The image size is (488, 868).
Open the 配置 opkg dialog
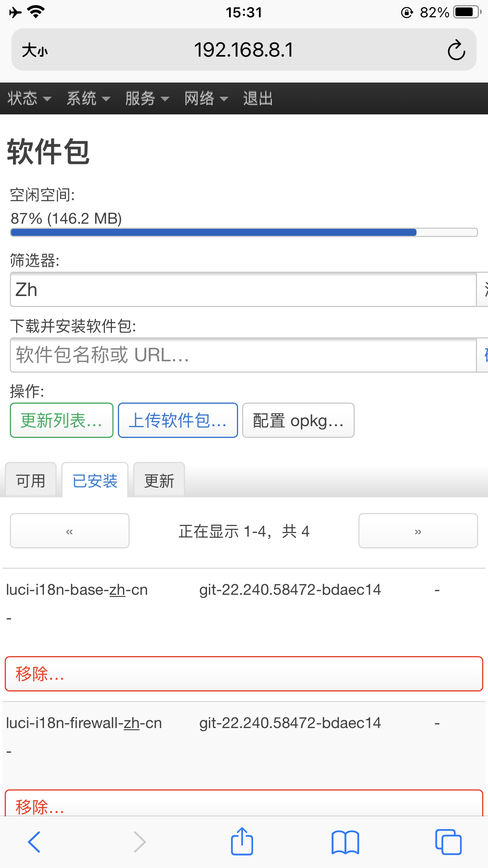(x=298, y=420)
